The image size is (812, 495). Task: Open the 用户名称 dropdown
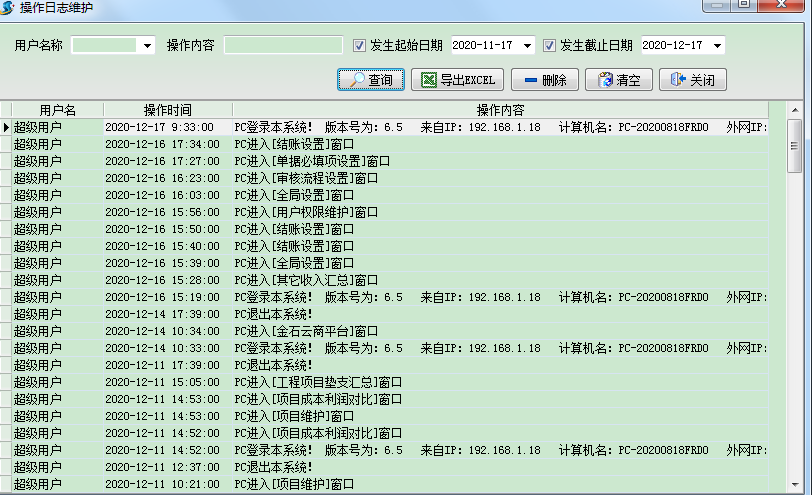pos(148,46)
